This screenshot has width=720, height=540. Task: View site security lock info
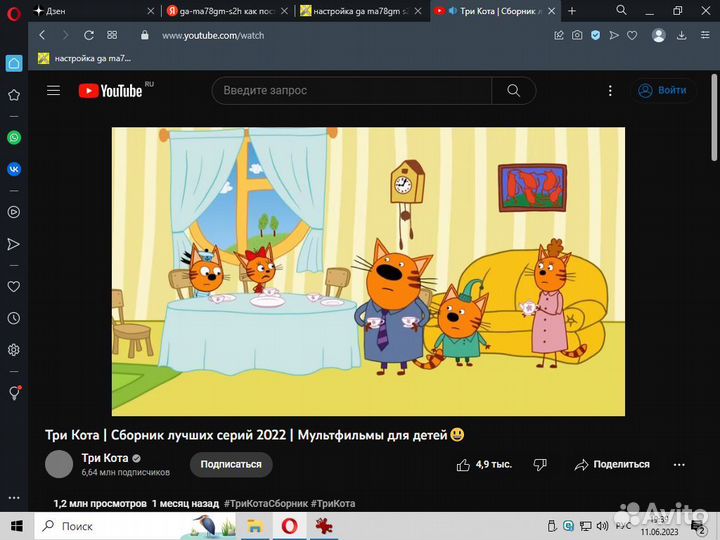point(145,35)
